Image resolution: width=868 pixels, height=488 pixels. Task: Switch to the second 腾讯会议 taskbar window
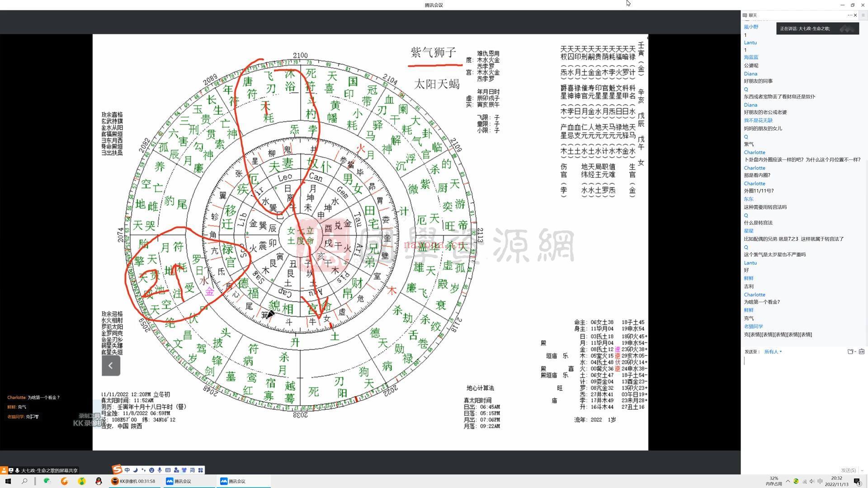click(x=243, y=481)
